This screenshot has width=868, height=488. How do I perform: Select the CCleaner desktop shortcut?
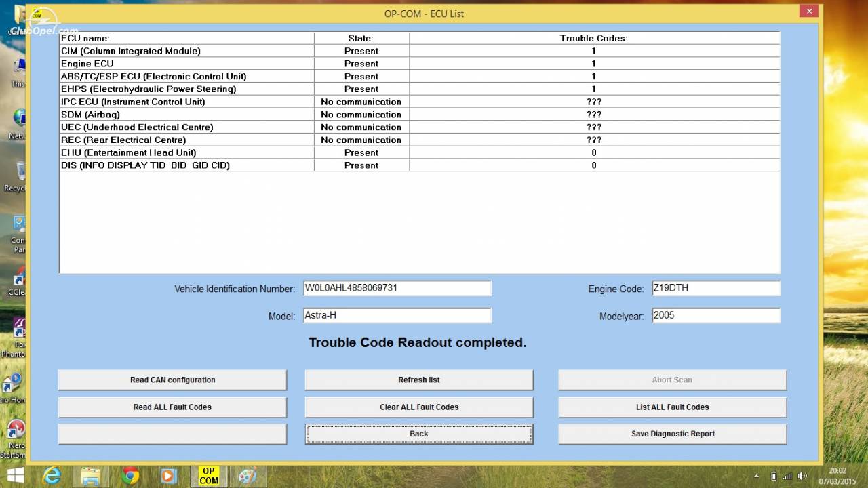coord(18,282)
